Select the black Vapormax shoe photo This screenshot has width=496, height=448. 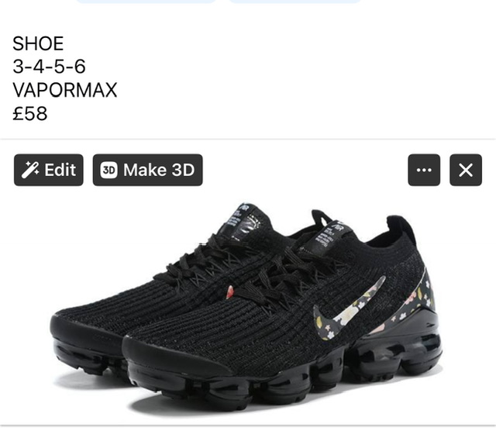pos(247,307)
